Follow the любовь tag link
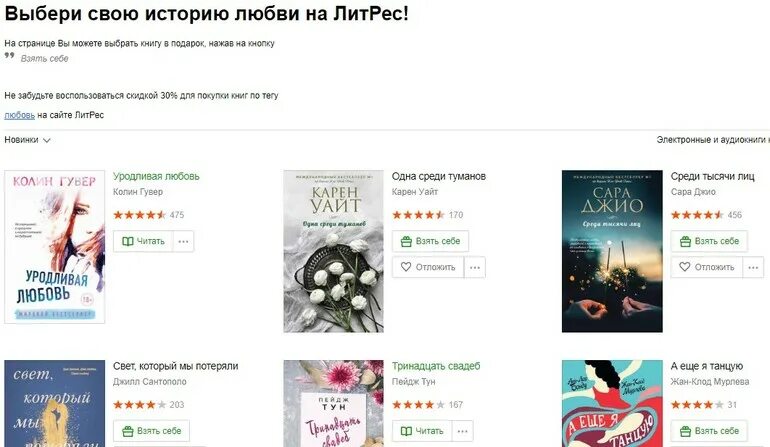 (20, 115)
